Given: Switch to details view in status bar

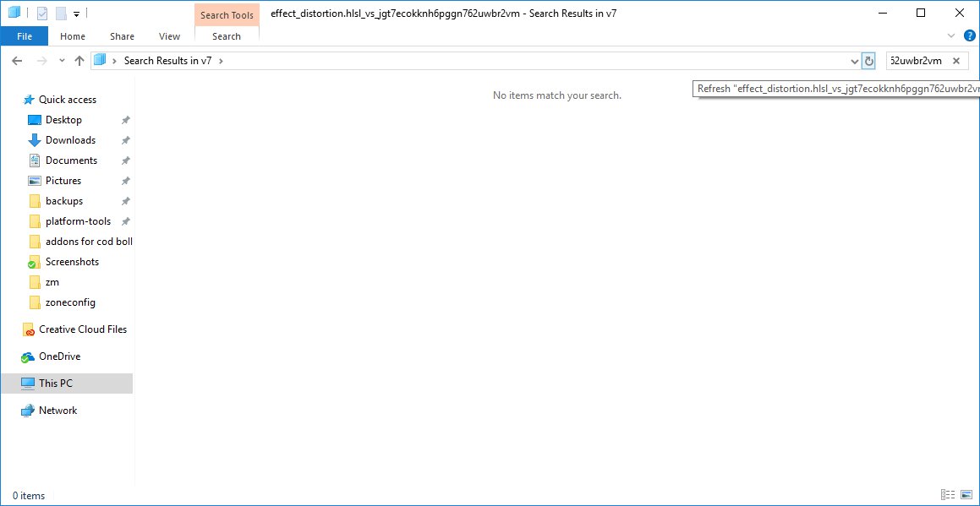Looking at the screenshot, I should click(x=948, y=495).
